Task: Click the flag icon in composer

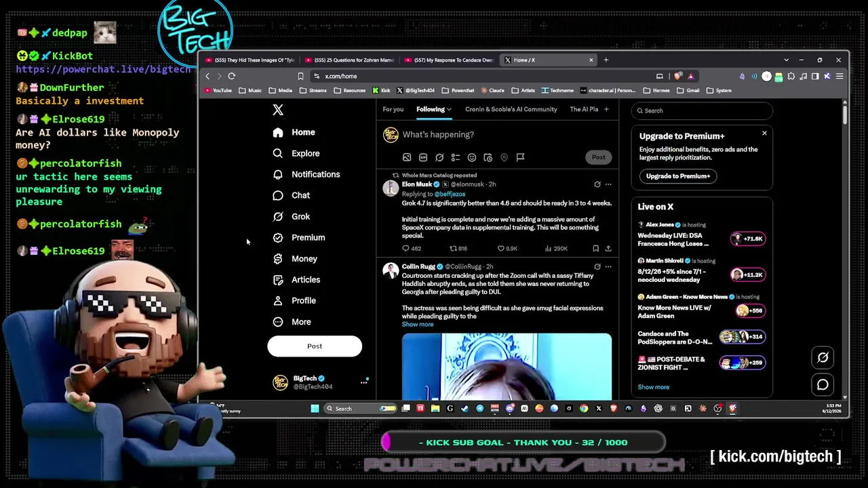Action: 520,157
